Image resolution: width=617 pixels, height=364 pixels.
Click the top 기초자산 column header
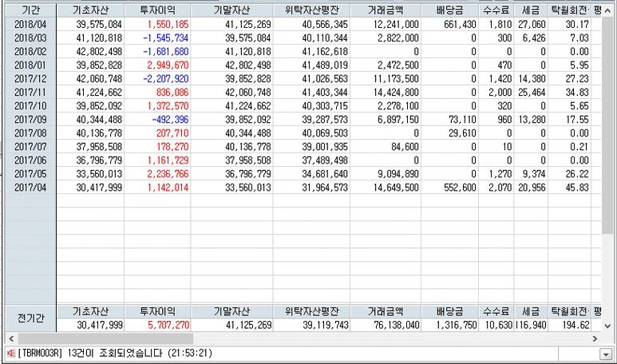coord(90,10)
